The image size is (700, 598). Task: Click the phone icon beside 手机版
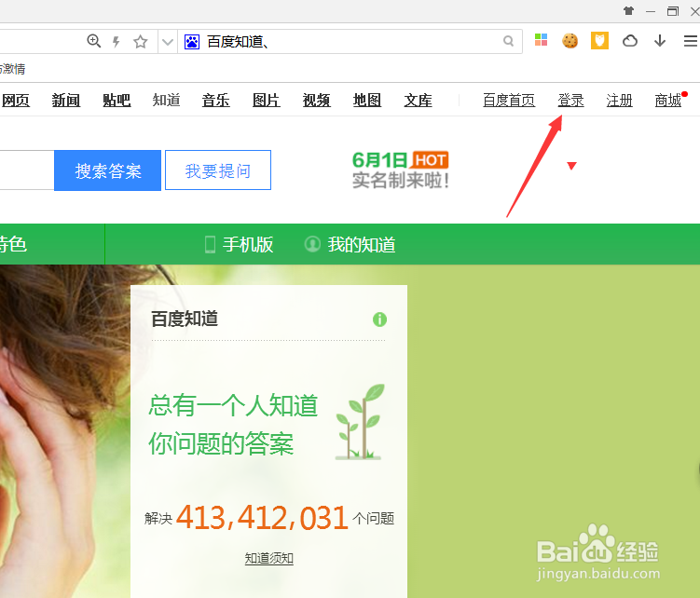[x=210, y=245]
